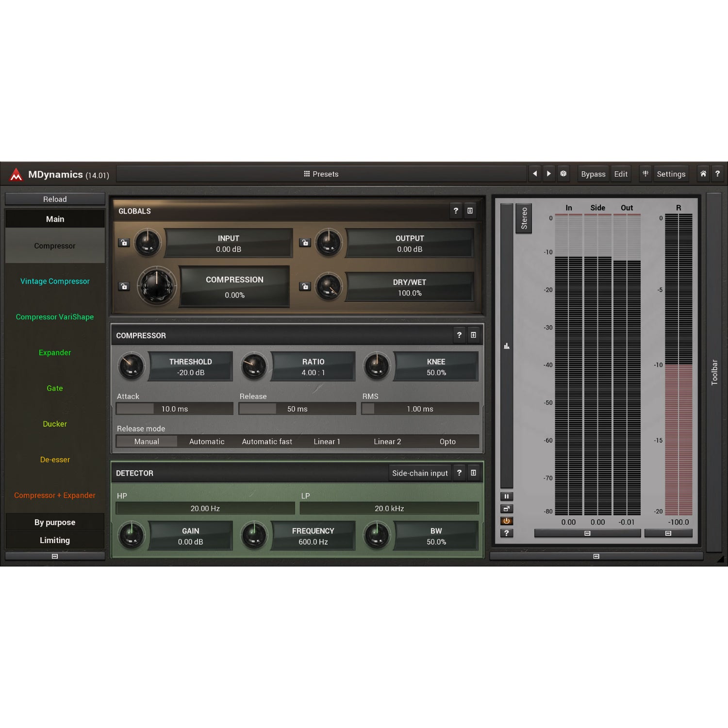The image size is (728, 728).
Task: Click the Release 50 ms slider
Action: point(298,409)
